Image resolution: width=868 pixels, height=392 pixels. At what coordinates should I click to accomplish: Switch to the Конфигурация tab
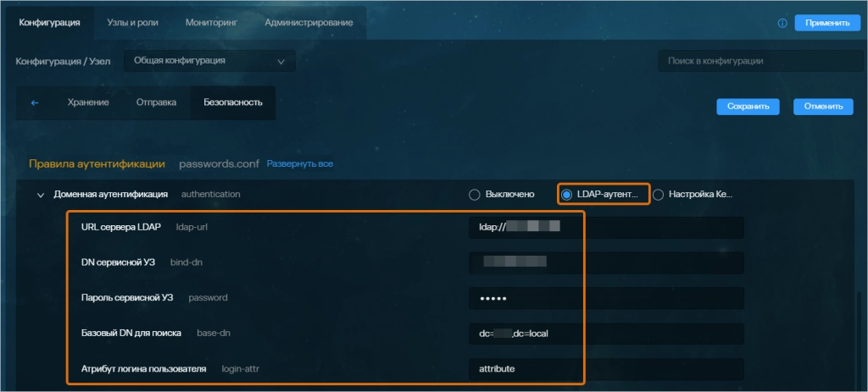pos(49,23)
